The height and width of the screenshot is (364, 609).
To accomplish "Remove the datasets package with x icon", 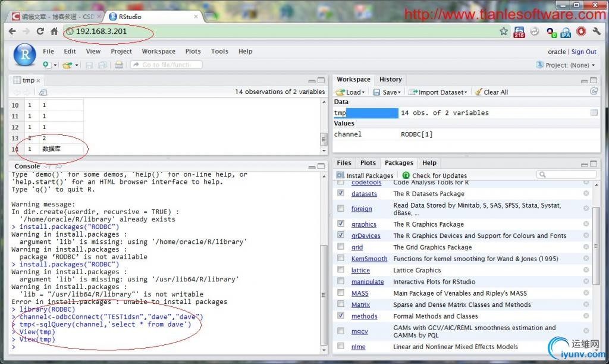I will (x=586, y=194).
